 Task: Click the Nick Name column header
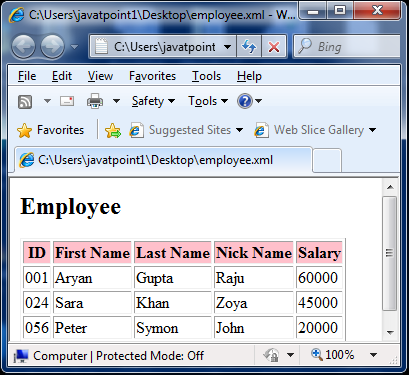(x=254, y=253)
